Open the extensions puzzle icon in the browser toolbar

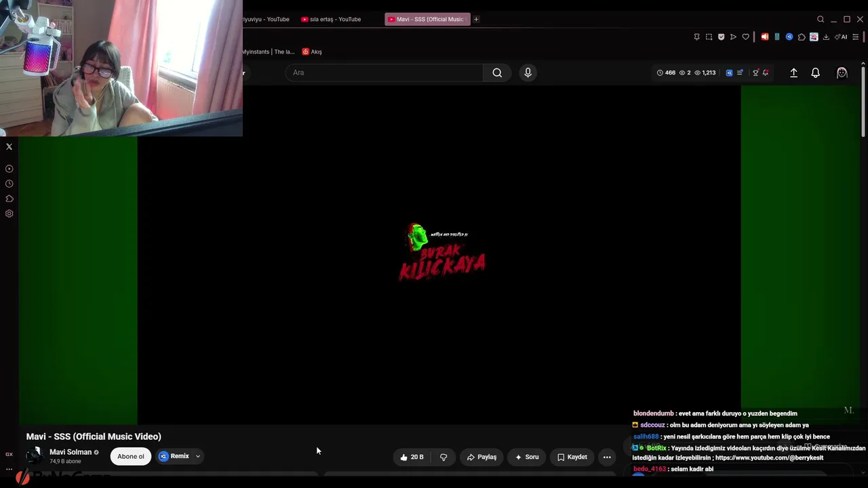coord(802,37)
